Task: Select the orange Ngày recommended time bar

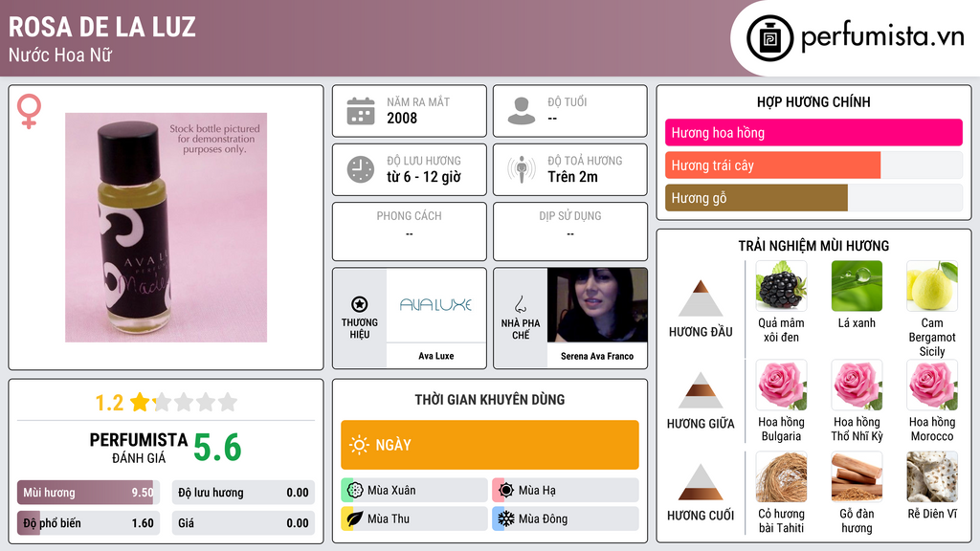Action: 490,445
